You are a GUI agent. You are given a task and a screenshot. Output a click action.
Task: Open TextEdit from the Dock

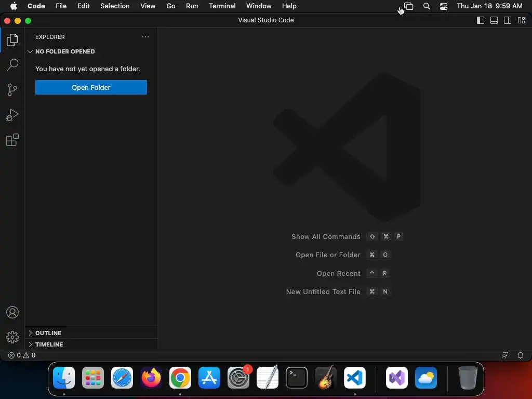coord(268,378)
